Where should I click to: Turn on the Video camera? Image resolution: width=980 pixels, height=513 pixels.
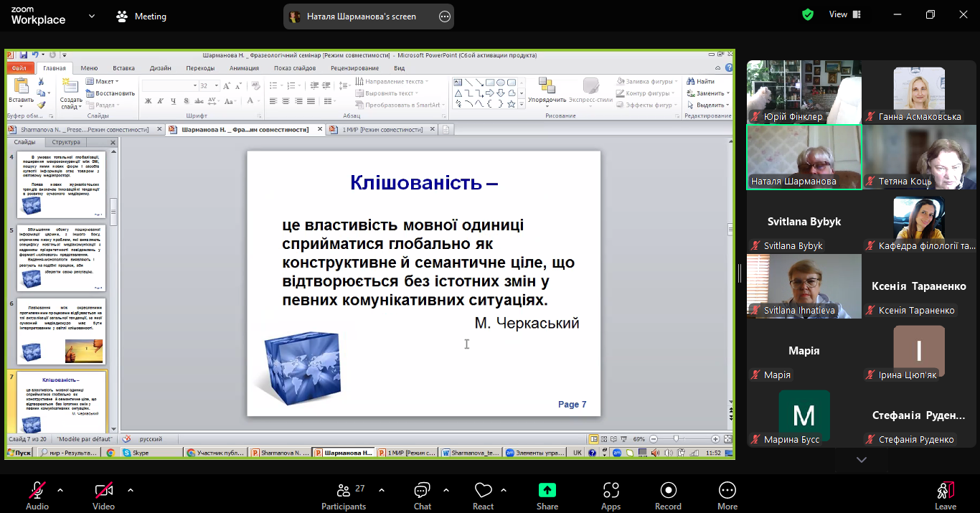(103, 495)
